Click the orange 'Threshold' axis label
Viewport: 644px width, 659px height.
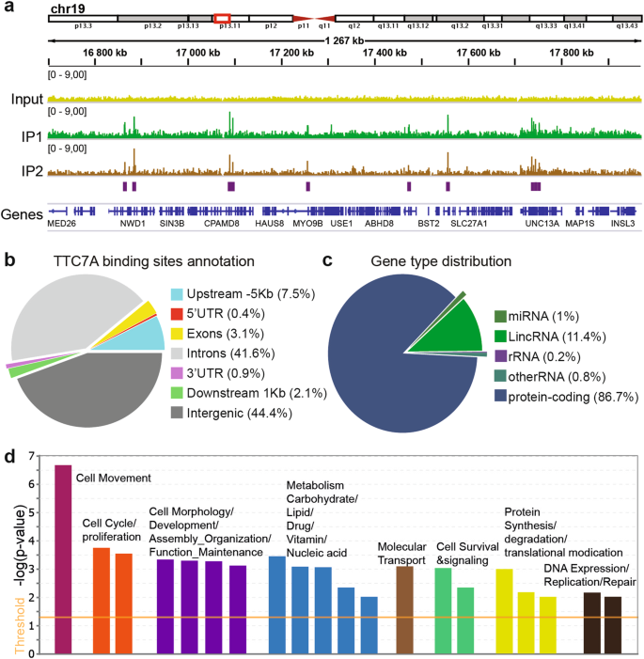click(x=20, y=626)
